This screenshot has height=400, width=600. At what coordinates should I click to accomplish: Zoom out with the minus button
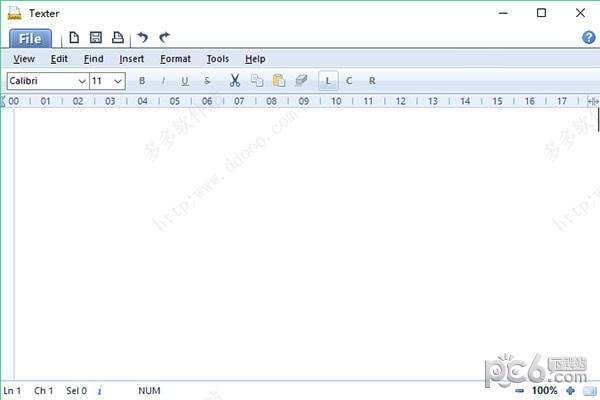coord(519,391)
